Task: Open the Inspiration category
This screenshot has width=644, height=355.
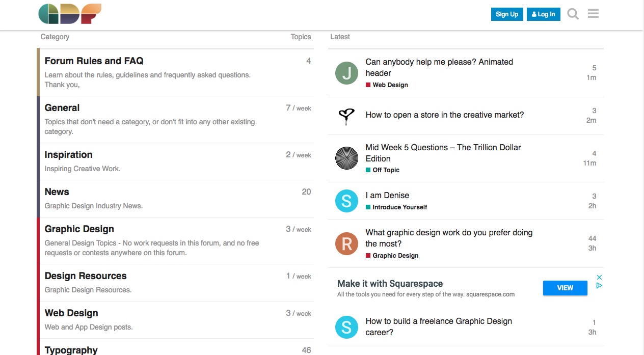Action: 68,155
